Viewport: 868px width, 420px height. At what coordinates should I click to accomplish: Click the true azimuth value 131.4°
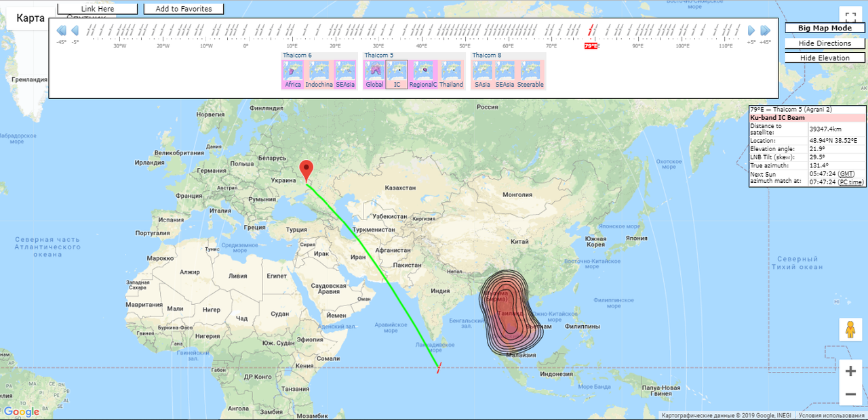(819, 165)
